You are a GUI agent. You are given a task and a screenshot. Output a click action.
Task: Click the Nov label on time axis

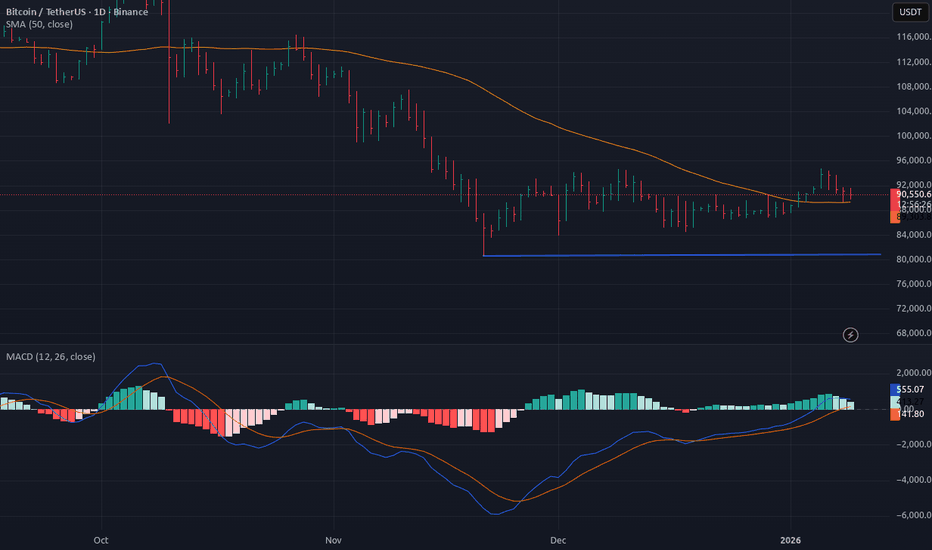pyautogui.click(x=333, y=540)
